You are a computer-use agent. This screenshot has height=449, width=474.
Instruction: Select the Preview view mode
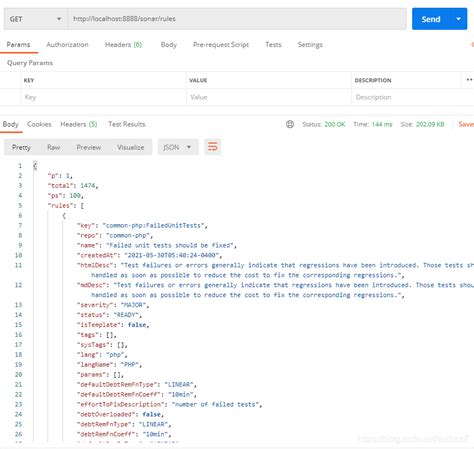pos(89,147)
